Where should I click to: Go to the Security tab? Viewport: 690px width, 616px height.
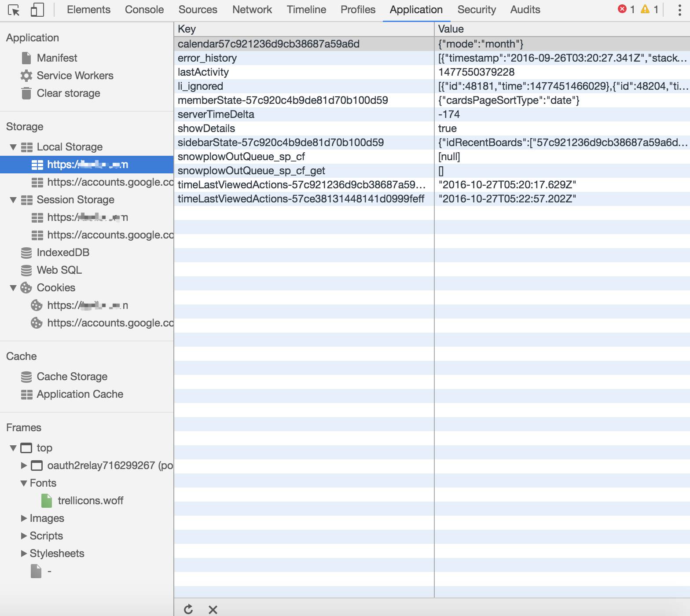pos(477,10)
